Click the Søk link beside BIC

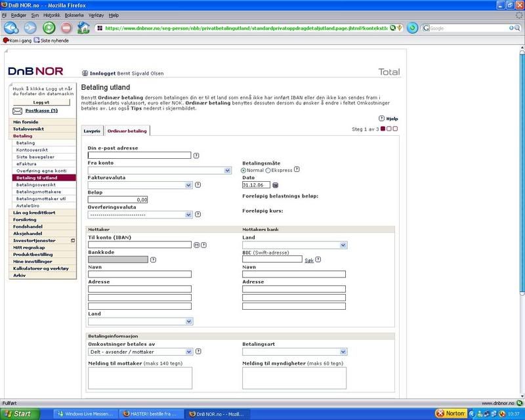pyautogui.click(x=308, y=260)
